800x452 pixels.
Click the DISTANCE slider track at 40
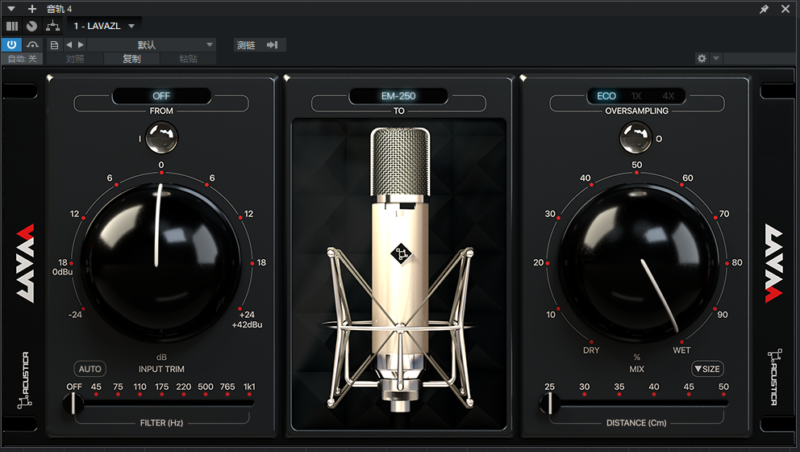(654, 404)
